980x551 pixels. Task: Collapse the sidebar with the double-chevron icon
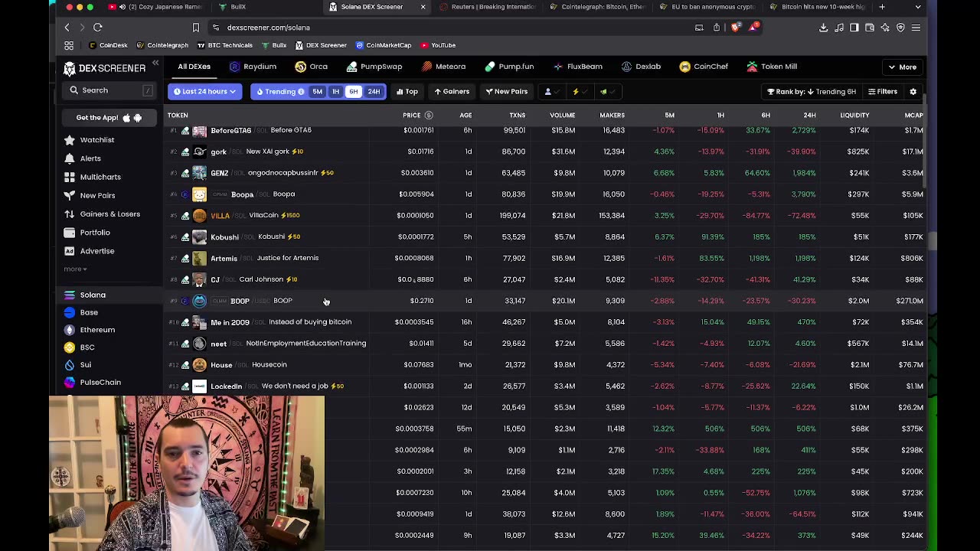(x=155, y=63)
